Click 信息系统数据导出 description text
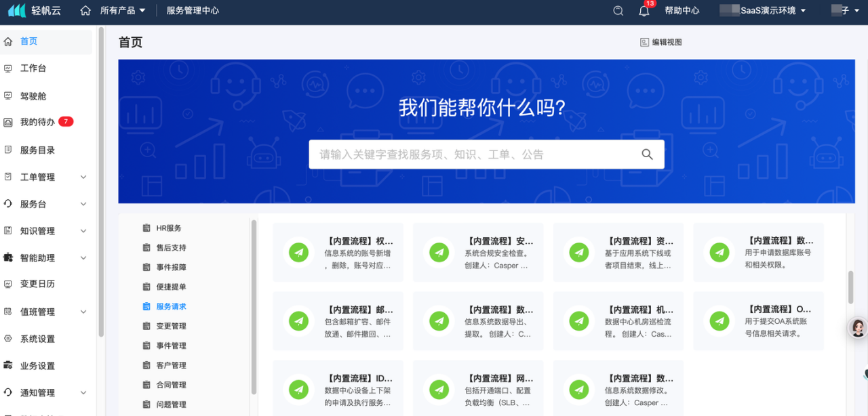 pyautogui.click(x=498, y=322)
